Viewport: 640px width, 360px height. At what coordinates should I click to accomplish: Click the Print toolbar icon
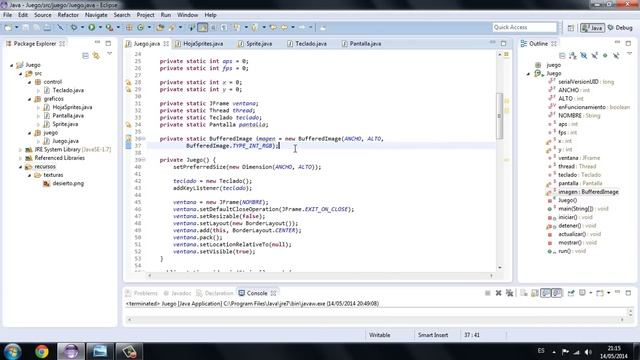coord(47,27)
